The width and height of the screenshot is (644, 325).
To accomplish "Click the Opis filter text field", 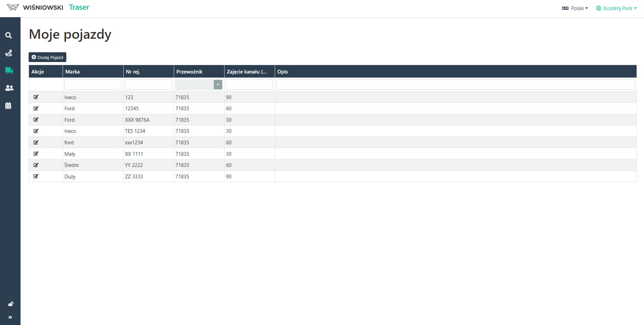I will 455,85.
